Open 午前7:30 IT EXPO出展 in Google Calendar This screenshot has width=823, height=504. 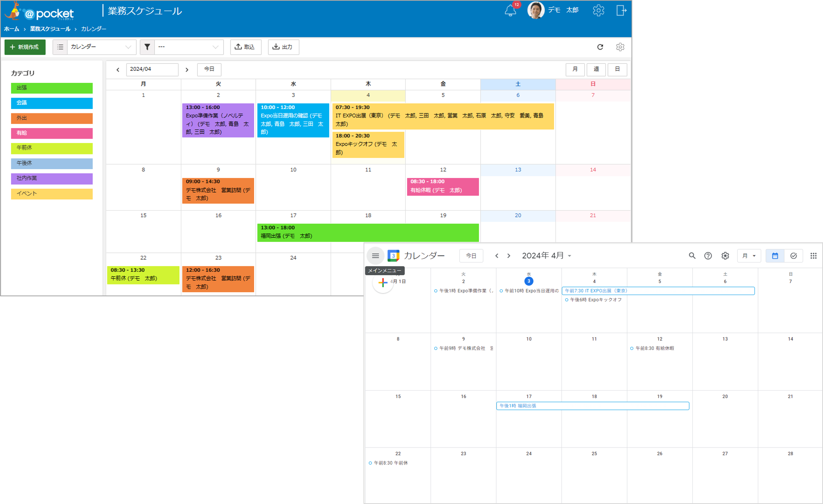click(658, 291)
